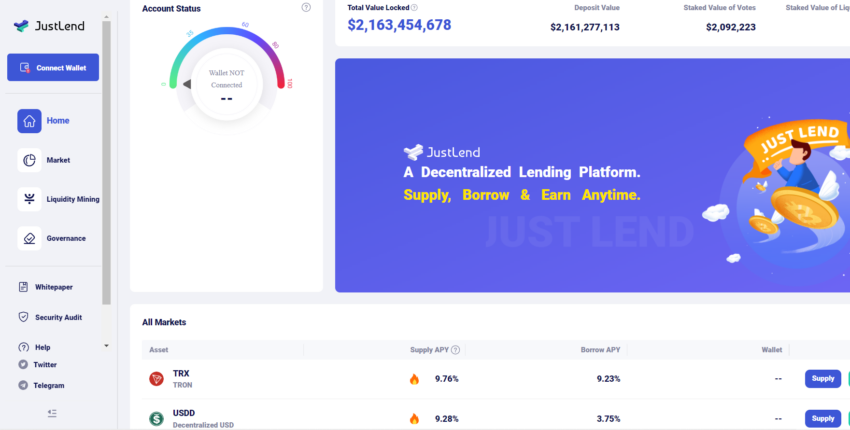850x430 pixels.
Task: Click the Connect Wallet button
Action: pyautogui.click(x=53, y=67)
